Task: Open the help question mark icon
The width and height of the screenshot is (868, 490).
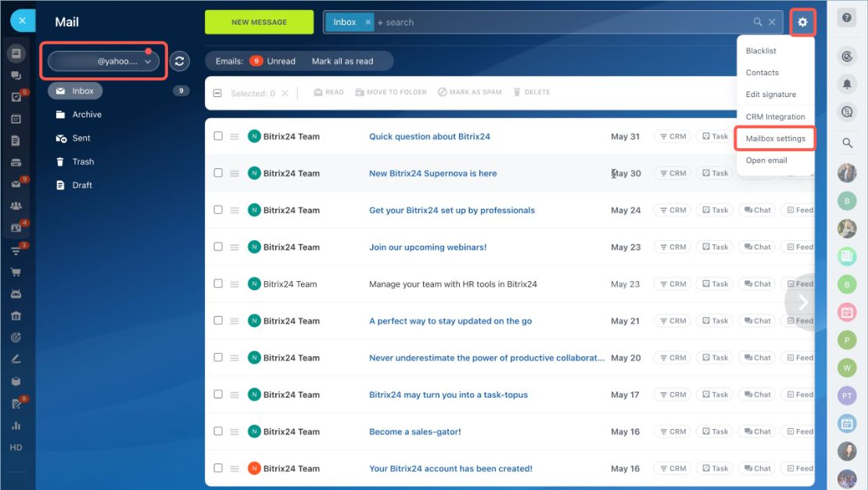Action: click(x=846, y=18)
